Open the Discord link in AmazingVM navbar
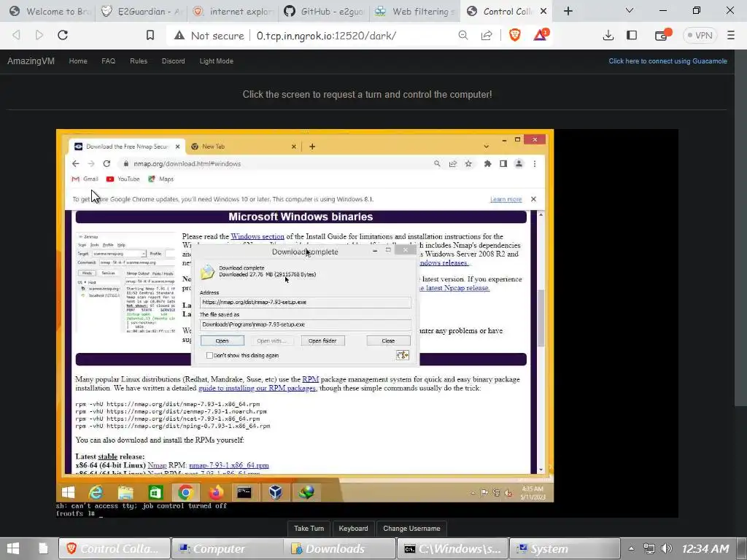 click(x=174, y=61)
